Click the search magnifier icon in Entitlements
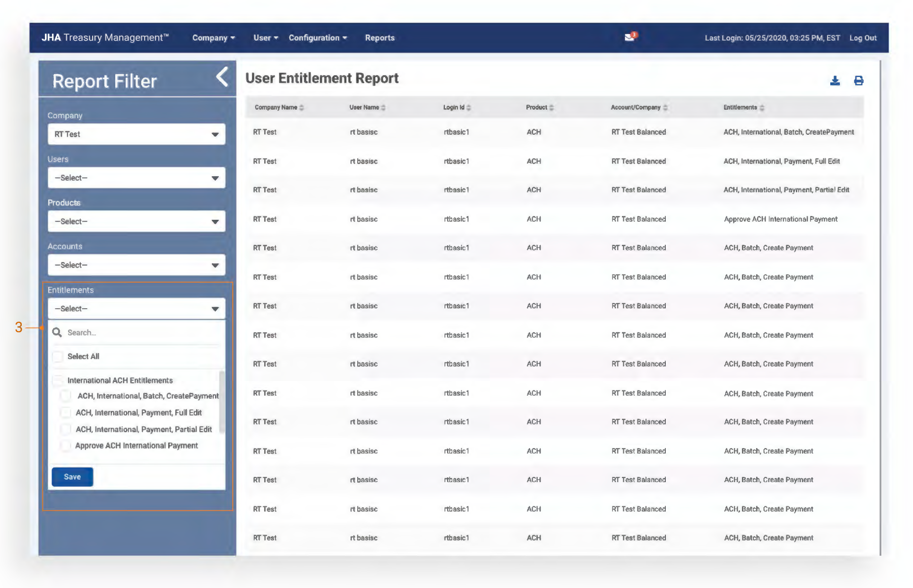Viewport: 913px width, 588px height. pyautogui.click(x=57, y=332)
